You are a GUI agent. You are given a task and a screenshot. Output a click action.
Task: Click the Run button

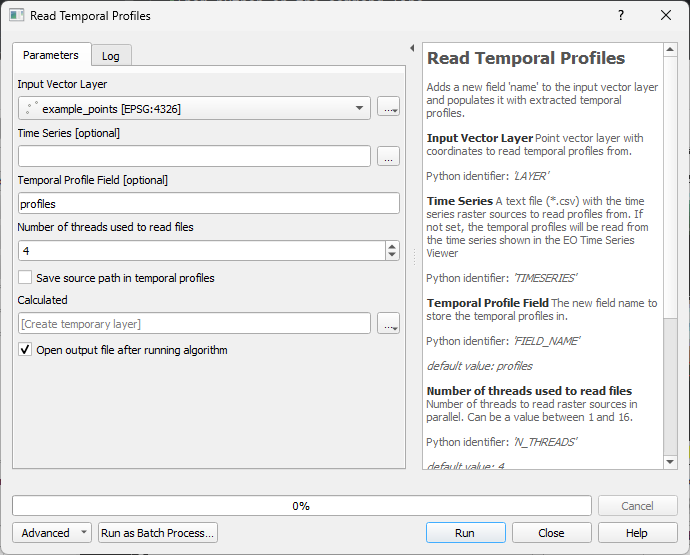466,533
